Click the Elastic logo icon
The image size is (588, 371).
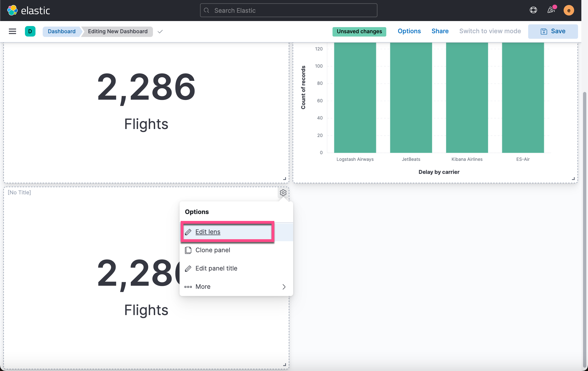[x=12, y=11]
